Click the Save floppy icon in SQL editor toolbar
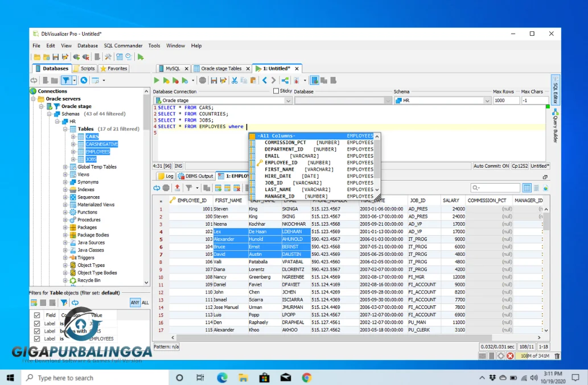 [x=214, y=80]
